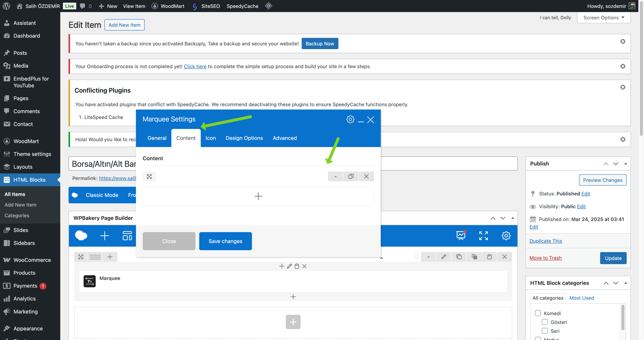Follow the Duplicate This link

point(546,241)
